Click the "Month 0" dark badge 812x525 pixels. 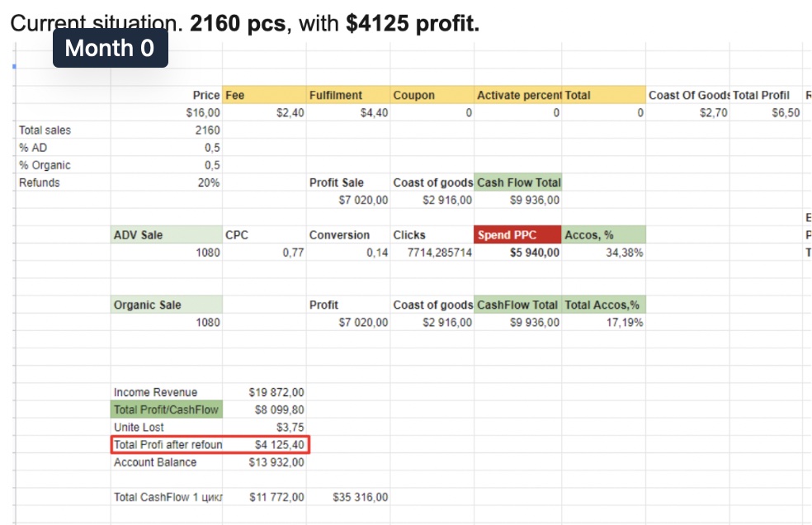coord(110,48)
